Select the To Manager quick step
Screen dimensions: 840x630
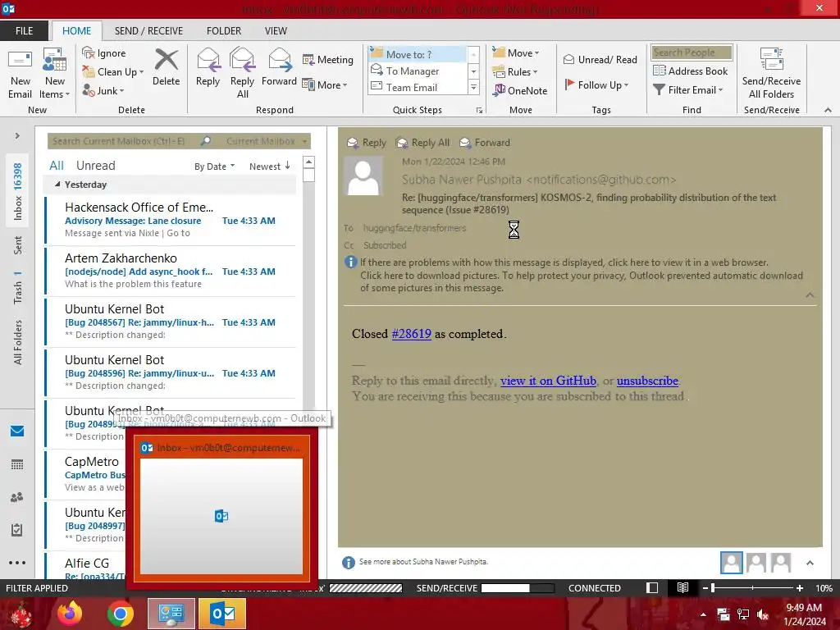pyautogui.click(x=418, y=71)
